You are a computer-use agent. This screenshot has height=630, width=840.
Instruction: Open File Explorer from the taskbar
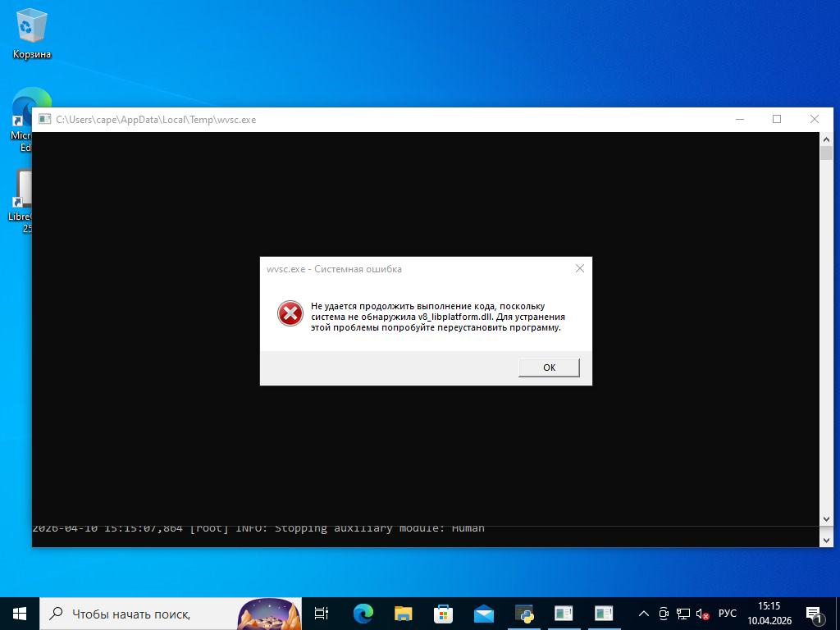tap(403, 614)
